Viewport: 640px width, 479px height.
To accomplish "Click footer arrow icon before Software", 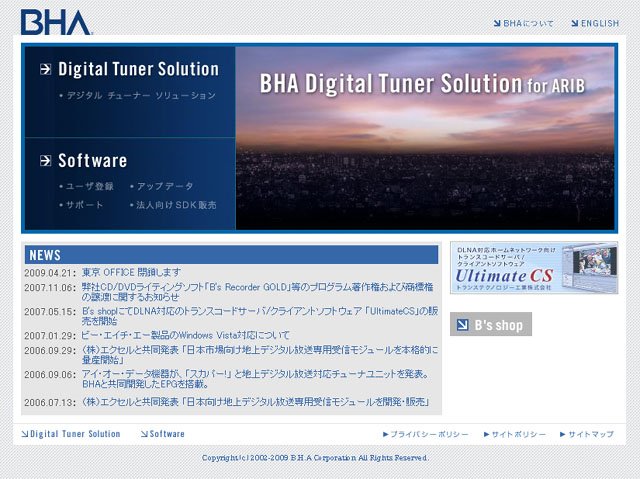I will click(144, 434).
